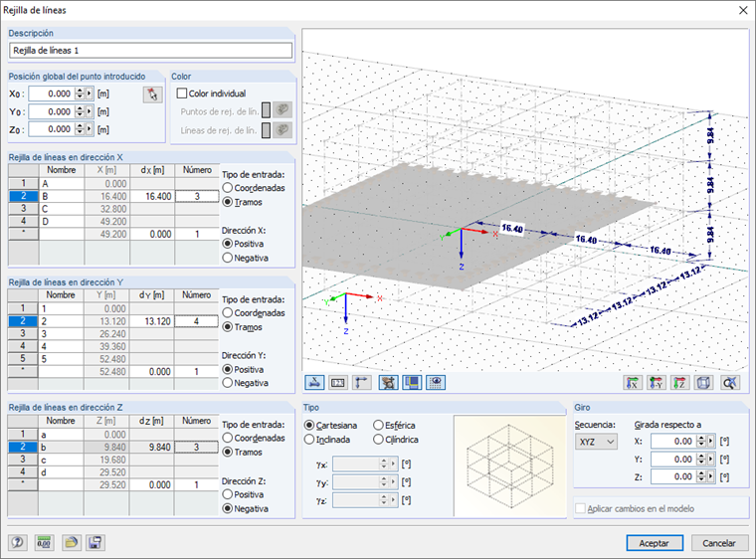Open the units and decimals 0.00 dialog
Viewport: 756px width, 559px height.
click(x=44, y=543)
